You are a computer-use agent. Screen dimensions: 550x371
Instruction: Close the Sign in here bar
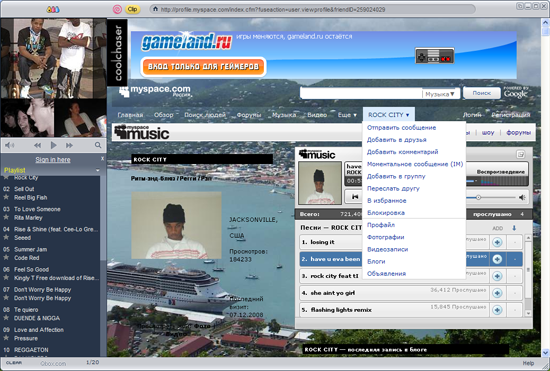click(102, 158)
